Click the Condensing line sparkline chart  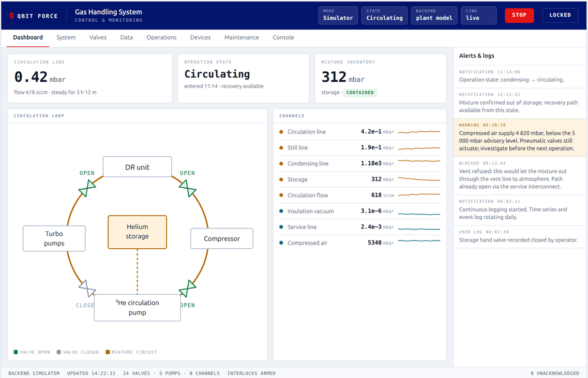(x=419, y=160)
